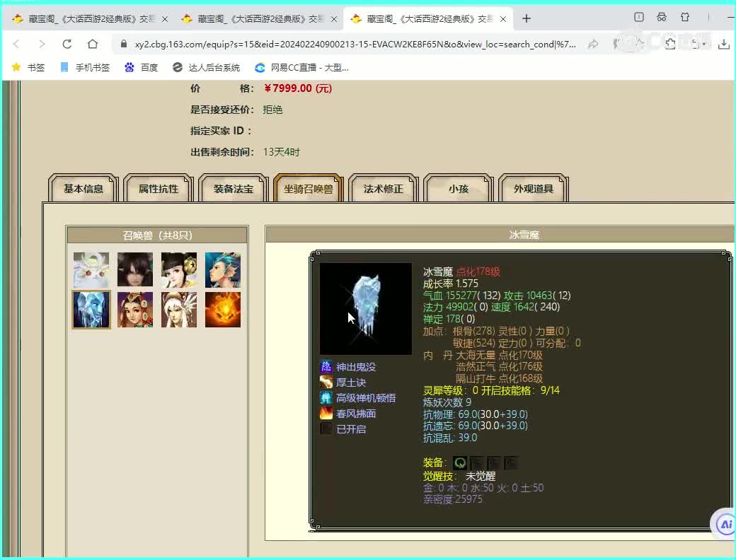This screenshot has height=560, width=736.
Task: Click the share arrow icon in address bar
Action: click(x=593, y=44)
